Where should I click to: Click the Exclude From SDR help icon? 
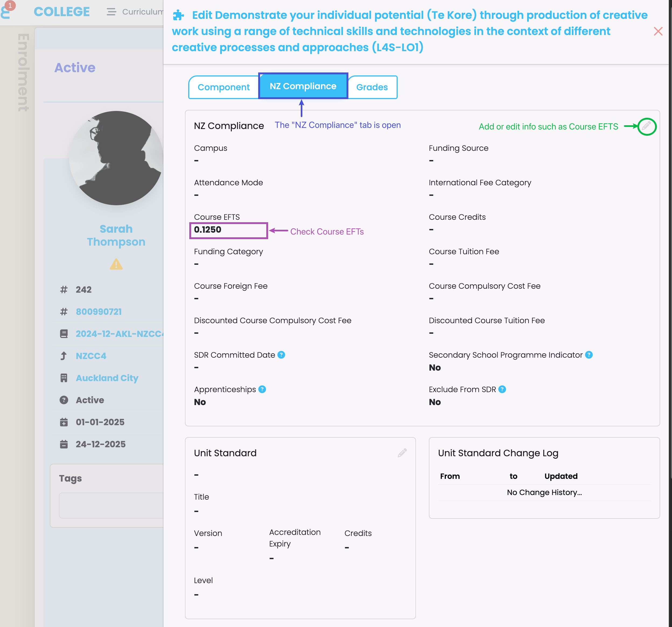coord(502,389)
